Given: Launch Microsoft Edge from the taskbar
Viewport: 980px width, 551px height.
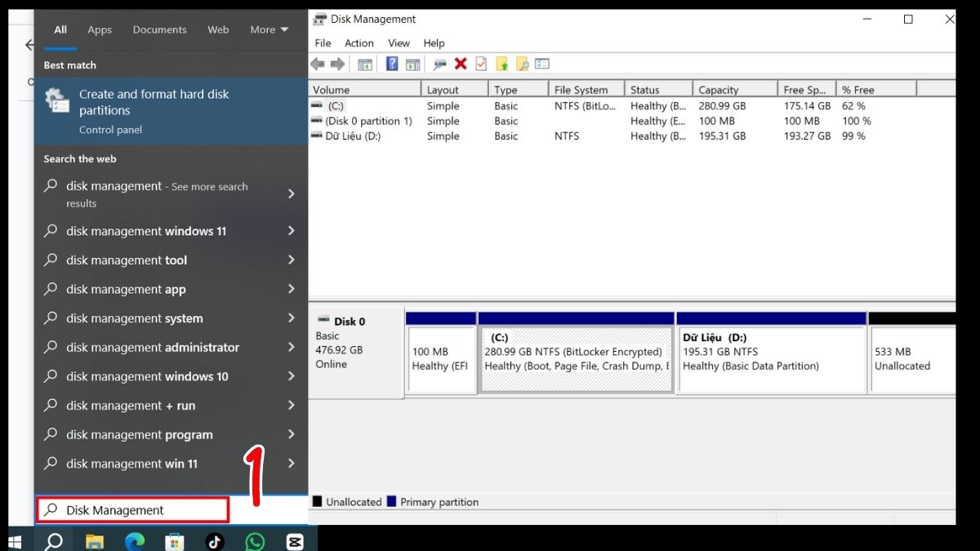Looking at the screenshot, I should (134, 541).
